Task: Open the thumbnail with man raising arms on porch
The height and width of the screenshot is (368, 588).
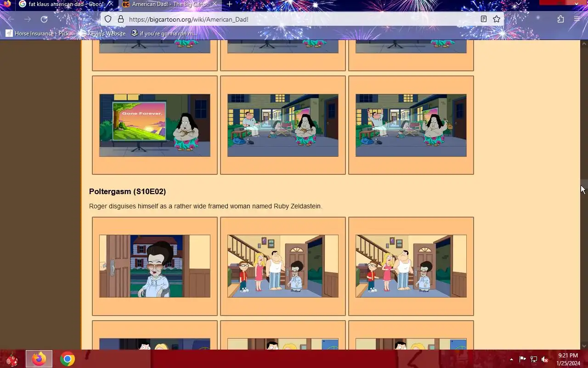Action: point(411,125)
